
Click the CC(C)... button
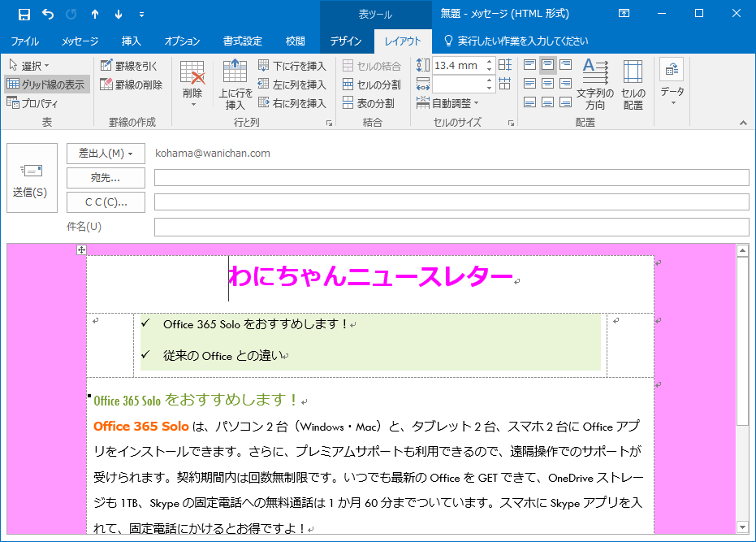click(106, 202)
